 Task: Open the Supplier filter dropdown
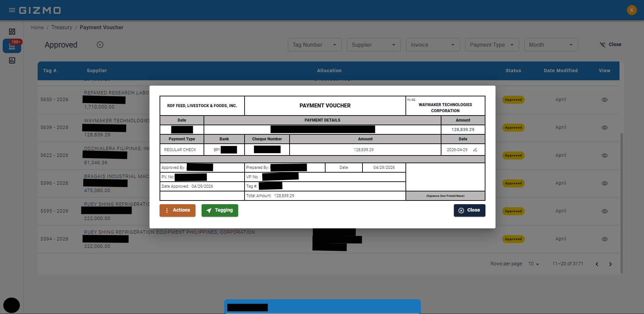pos(374,45)
